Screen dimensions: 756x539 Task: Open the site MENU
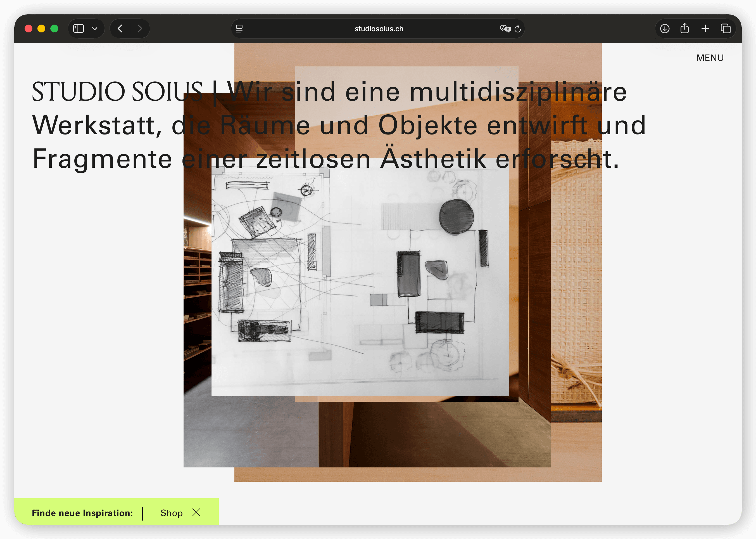[710, 58]
